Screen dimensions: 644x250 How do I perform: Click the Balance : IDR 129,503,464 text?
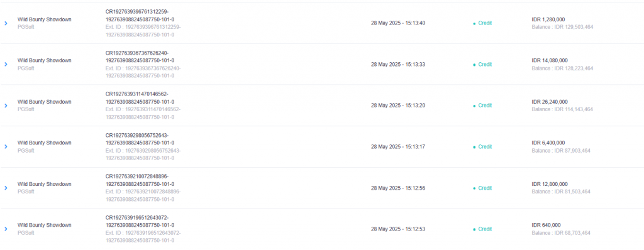point(562,27)
